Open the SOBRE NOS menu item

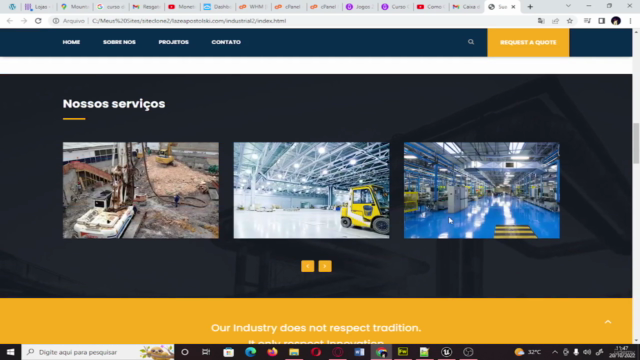[x=119, y=42]
